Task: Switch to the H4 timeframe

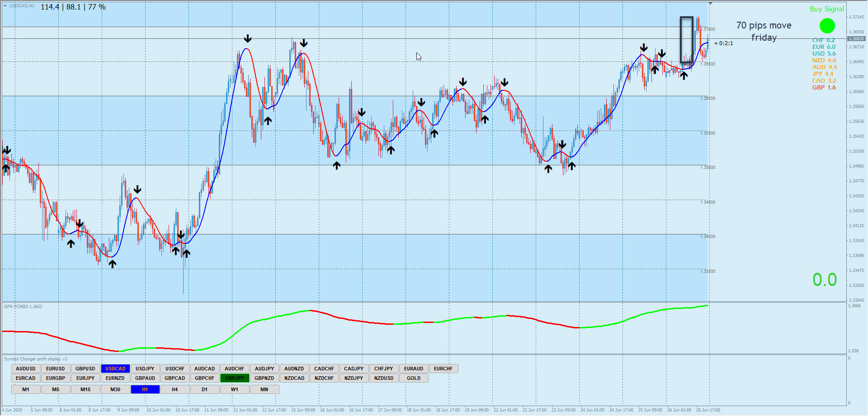Action: point(175,389)
